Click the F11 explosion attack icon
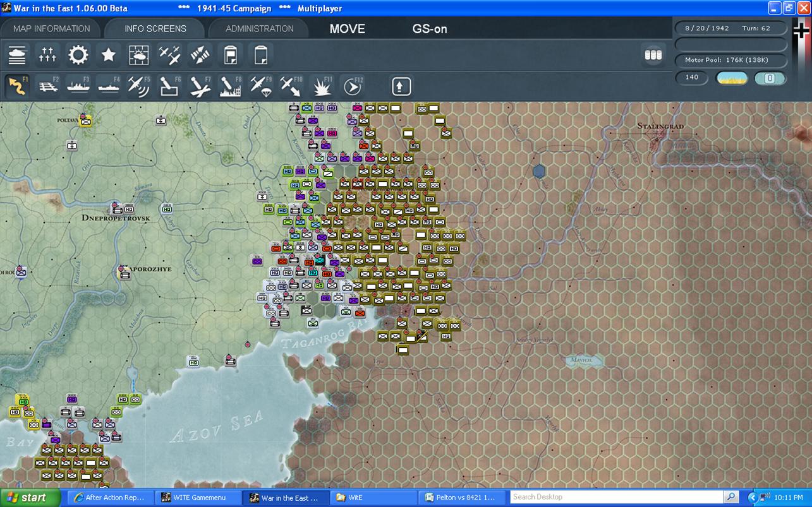Screen dimensions: 812x507 322,86
